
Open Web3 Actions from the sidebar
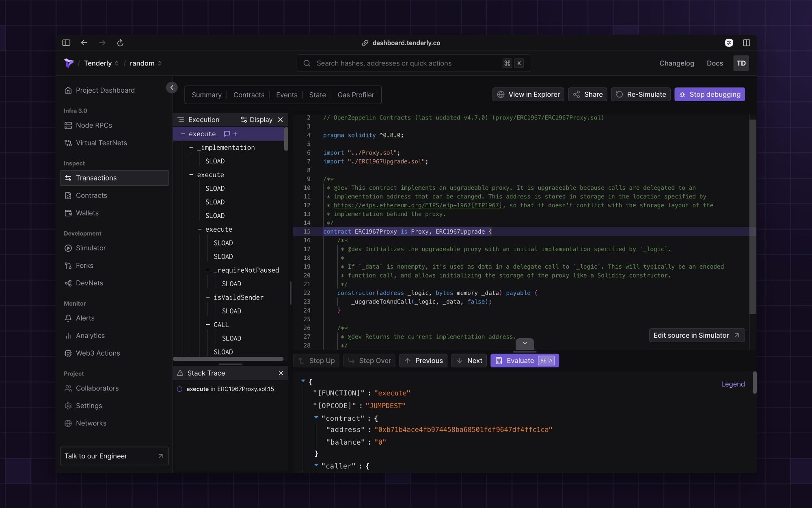pyautogui.click(x=97, y=353)
